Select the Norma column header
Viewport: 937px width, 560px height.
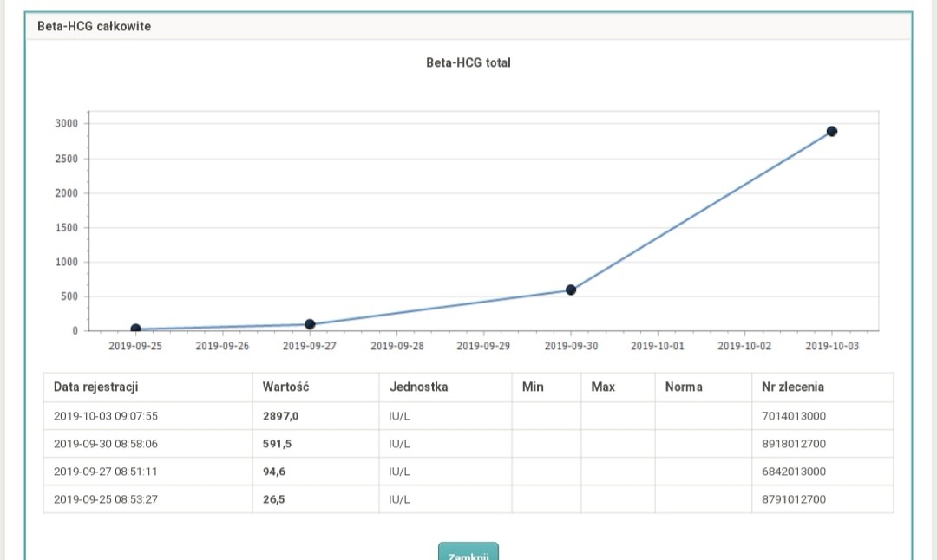pyautogui.click(x=684, y=387)
